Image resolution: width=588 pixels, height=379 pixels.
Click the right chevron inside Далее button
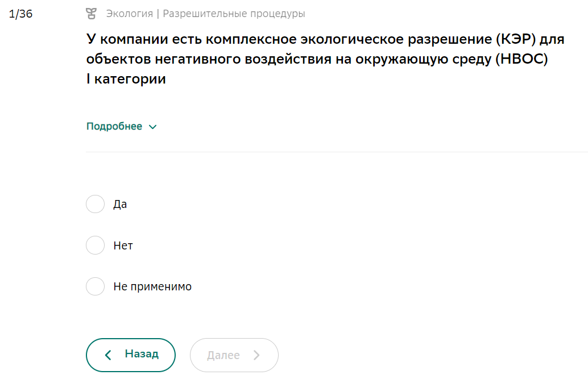click(x=256, y=355)
